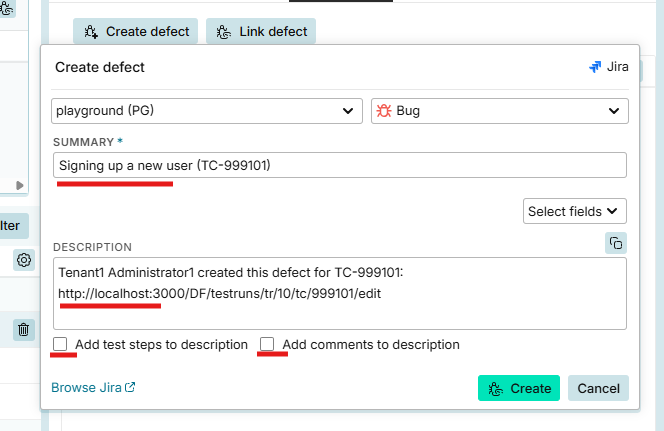Open the playground (PG) project dropdown
The image size is (664, 431).
207,111
